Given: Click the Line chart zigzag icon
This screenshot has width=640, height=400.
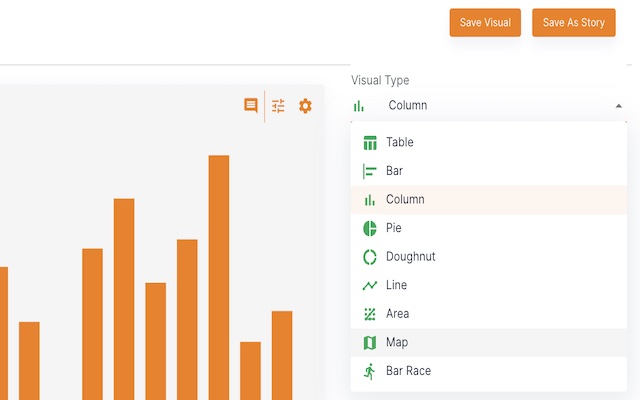Looking at the screenshot, I should [x=370, y=285].
